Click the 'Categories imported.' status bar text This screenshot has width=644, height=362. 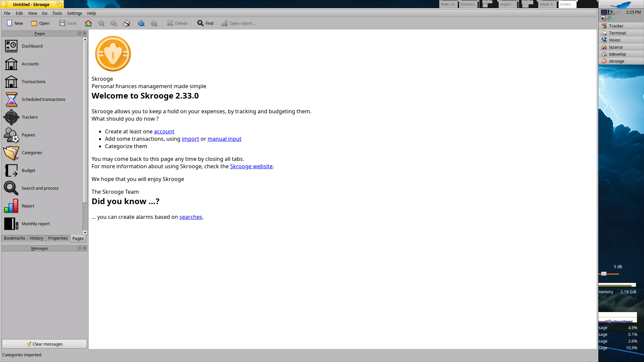tap(22, 355)
